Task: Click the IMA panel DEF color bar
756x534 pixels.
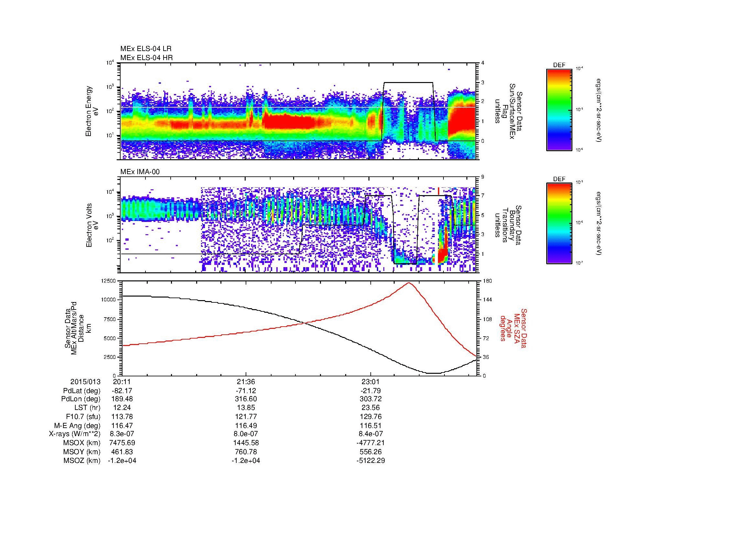Action: 559,224
